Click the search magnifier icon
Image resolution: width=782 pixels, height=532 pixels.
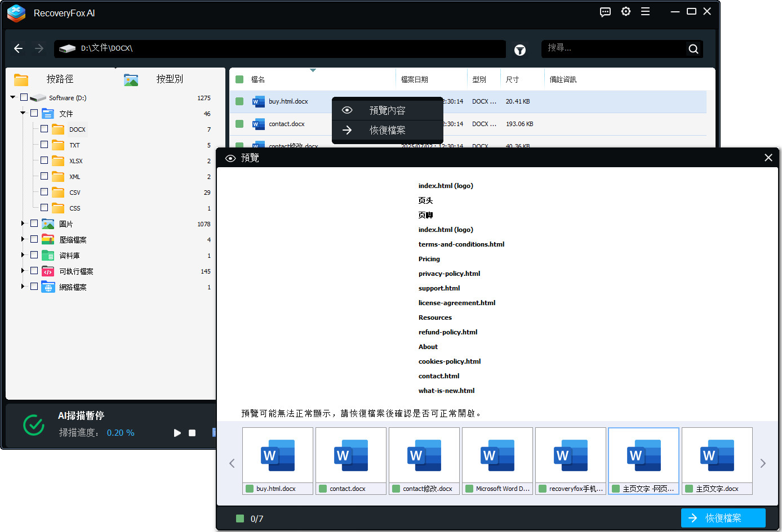tap(693, 49)
